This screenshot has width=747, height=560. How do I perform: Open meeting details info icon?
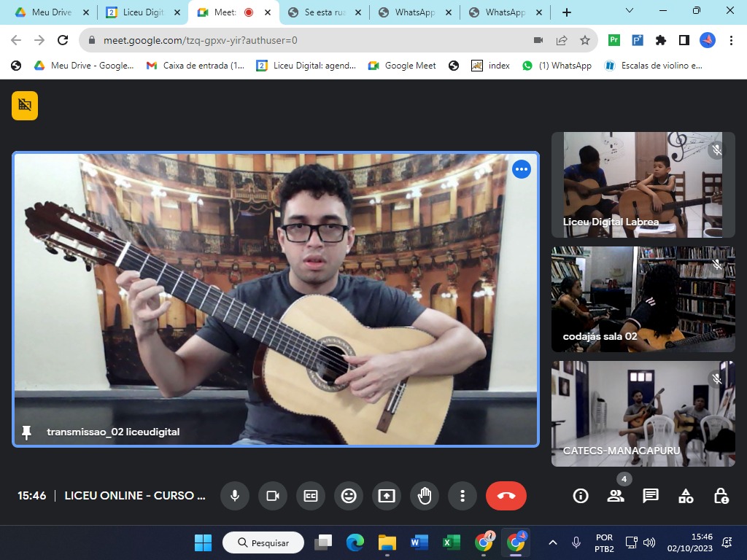(581, 496)
